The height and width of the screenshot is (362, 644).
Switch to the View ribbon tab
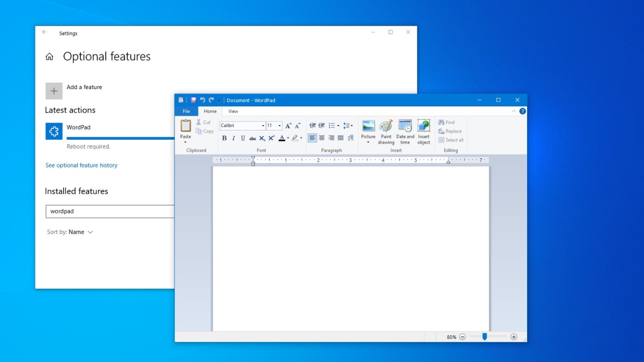point(233,111)
